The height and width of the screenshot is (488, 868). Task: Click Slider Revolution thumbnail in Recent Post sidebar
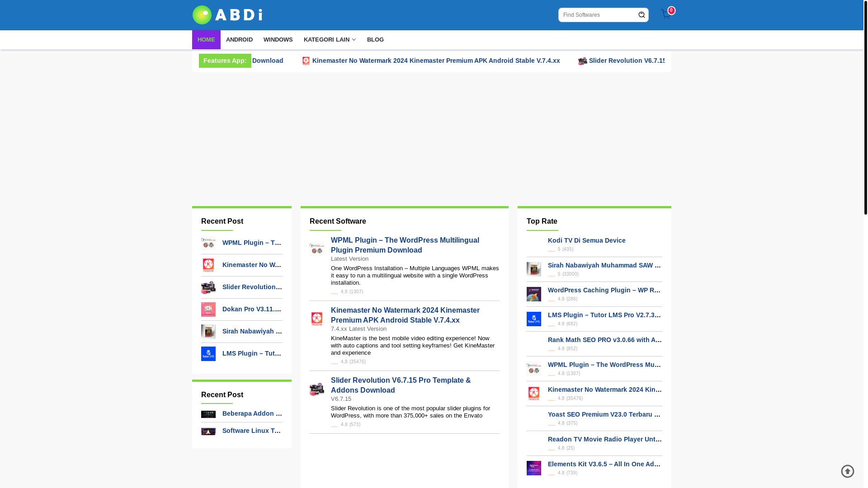pyautogui.click(x=208, y=287)
